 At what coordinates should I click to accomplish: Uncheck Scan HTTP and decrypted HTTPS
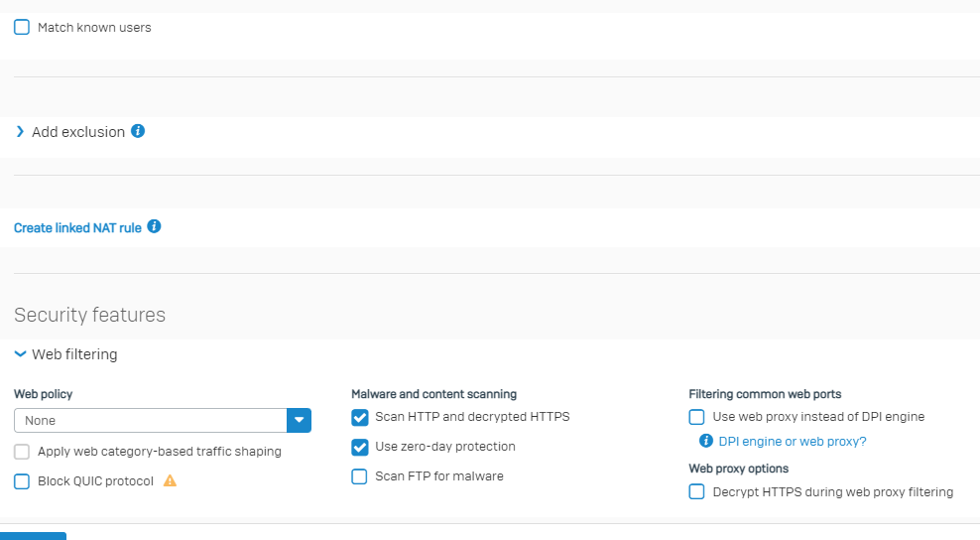(359, 417)
